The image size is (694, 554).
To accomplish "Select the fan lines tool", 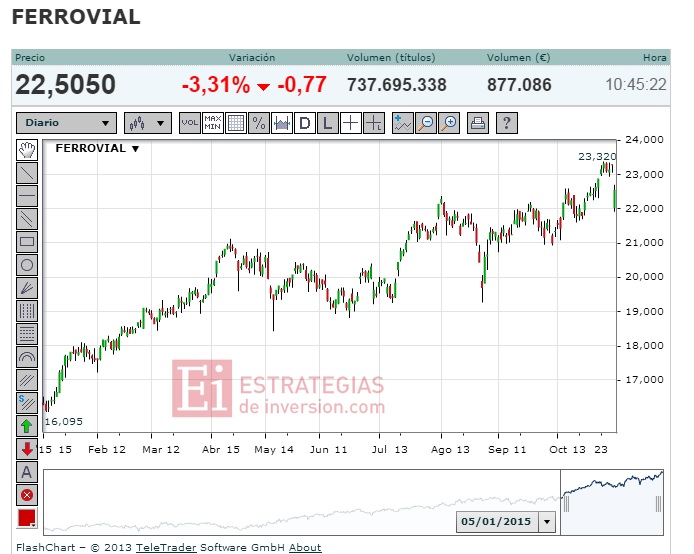I will coord(27,288).
